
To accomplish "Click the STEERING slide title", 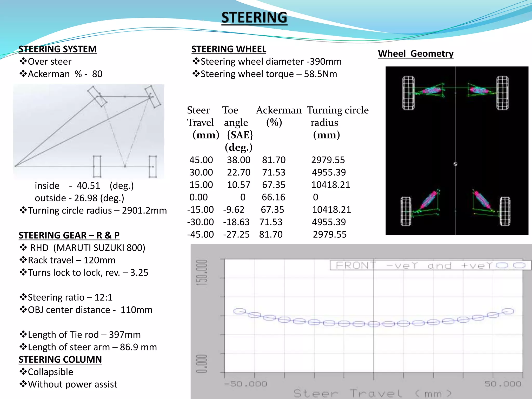I will (x=254, y=18).
